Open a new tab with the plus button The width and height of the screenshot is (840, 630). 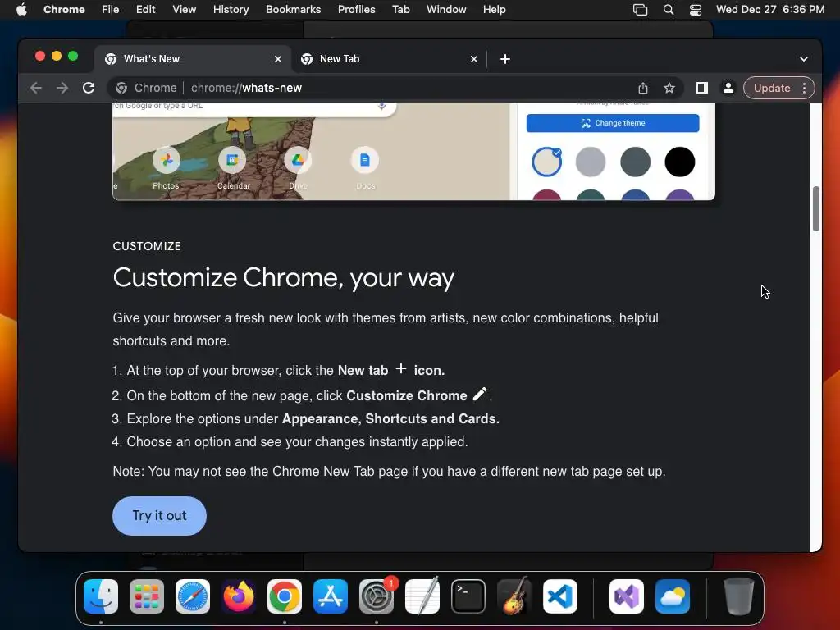coord(505,59)
